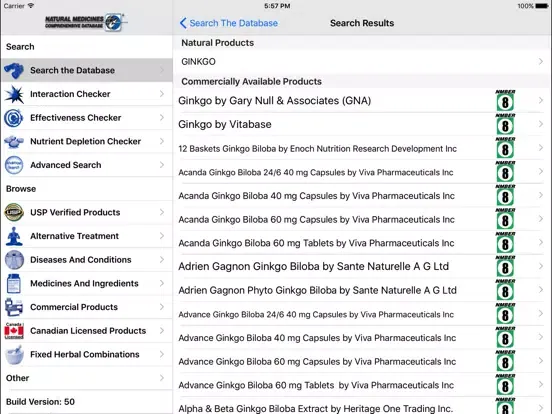The width and height of the screenshot is (552, 414).
Task: Click Adrien Gagnon Phyto Ginkgo Biloba text
Action: (x=318, y=290)
